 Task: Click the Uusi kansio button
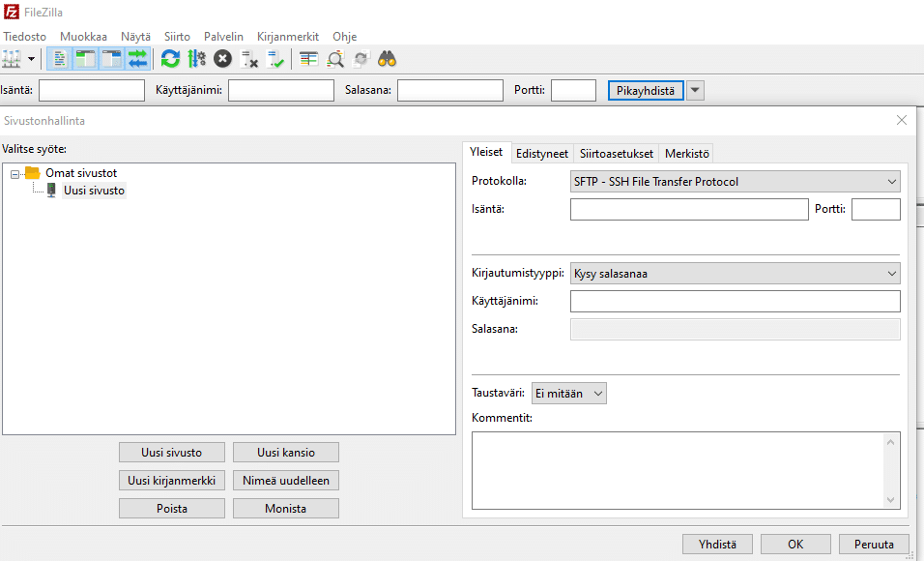point(286,453)
